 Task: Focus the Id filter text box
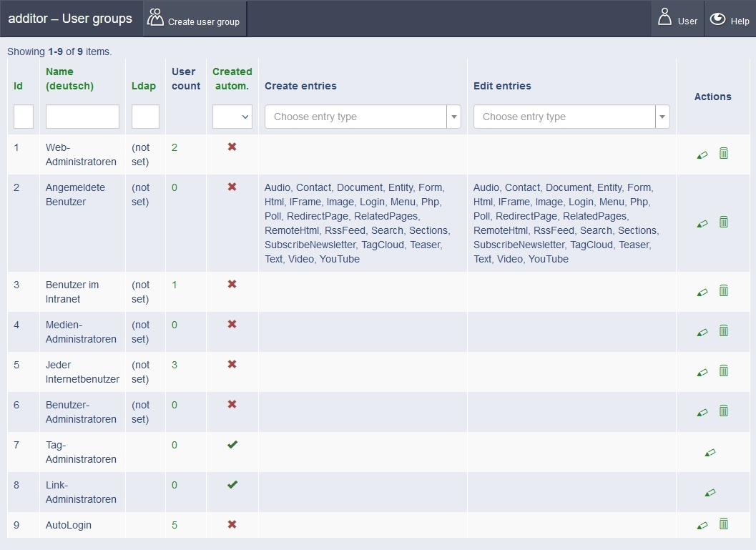pyautogui.click(x=24, y=117)
